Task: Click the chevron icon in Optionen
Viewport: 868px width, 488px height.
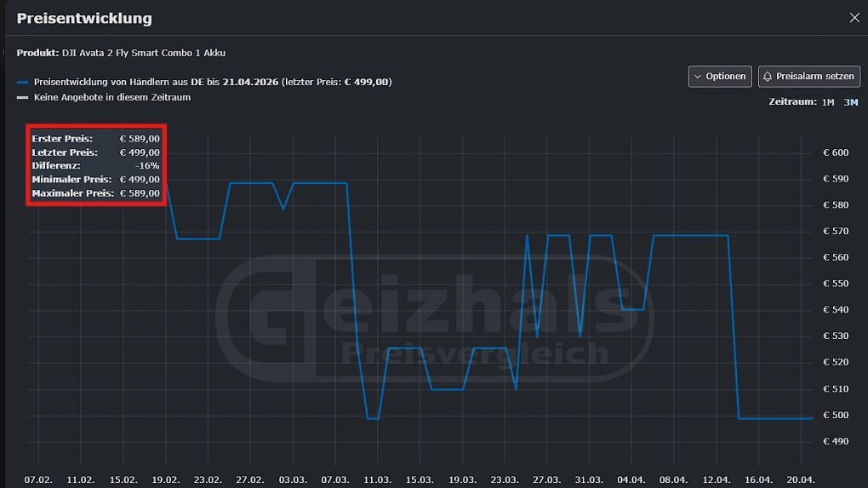Action: [698, 77]
